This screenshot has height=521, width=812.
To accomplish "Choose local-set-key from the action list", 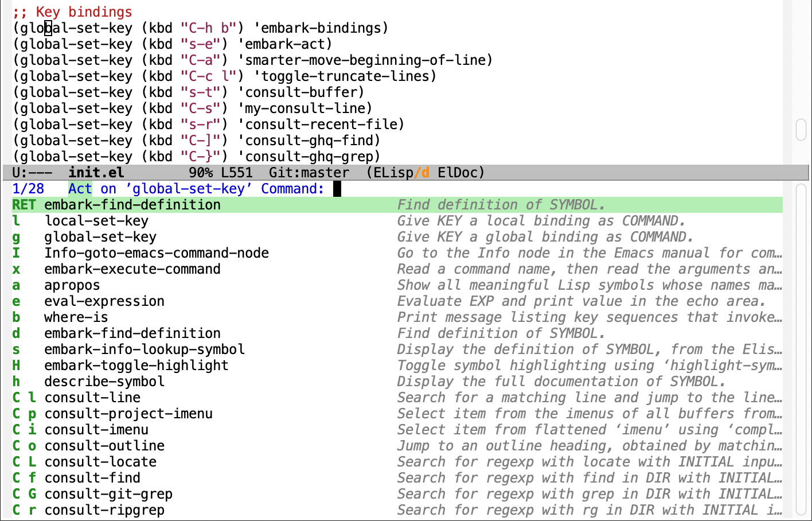I will pos(96,220).
